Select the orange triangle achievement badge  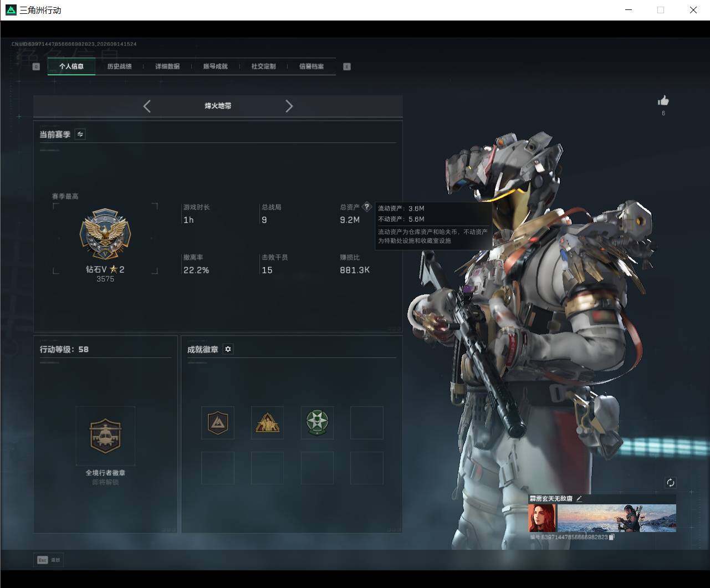tap(267, 423)
